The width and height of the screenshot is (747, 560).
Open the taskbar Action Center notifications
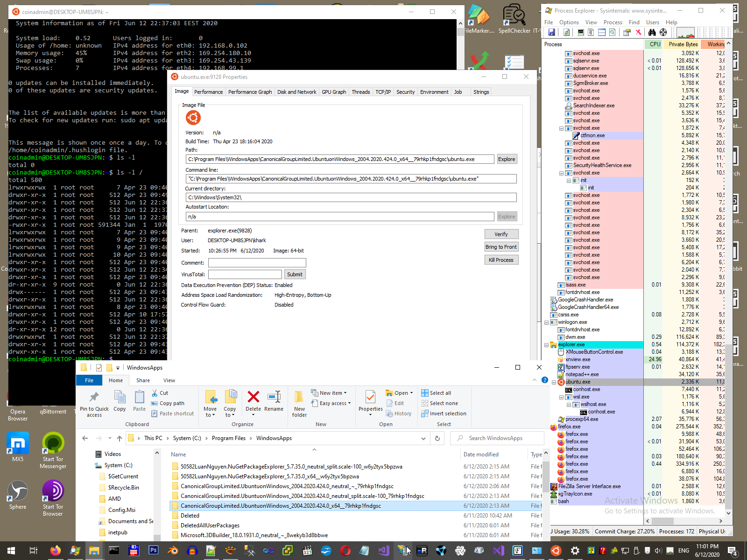pyautogui.click(x=733, y=551)
